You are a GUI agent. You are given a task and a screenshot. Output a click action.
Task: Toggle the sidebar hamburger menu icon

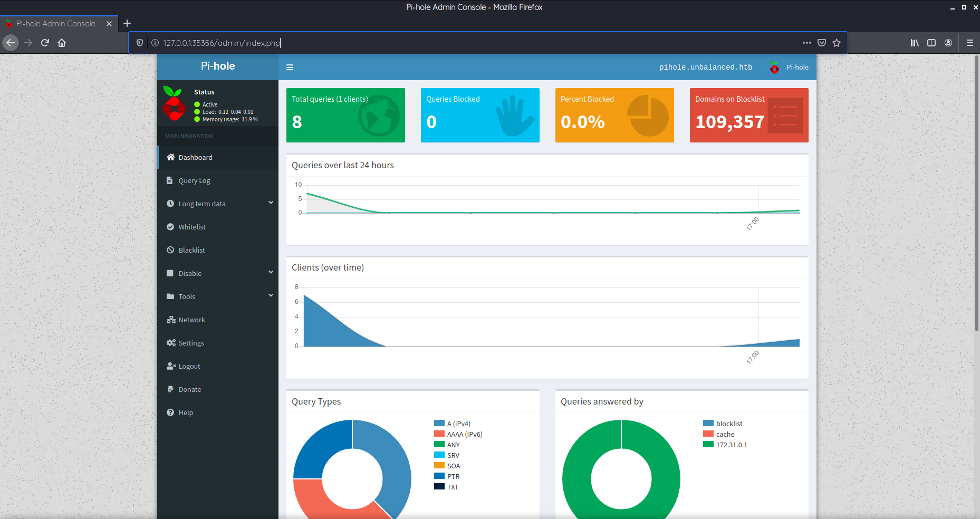point(290,68)
